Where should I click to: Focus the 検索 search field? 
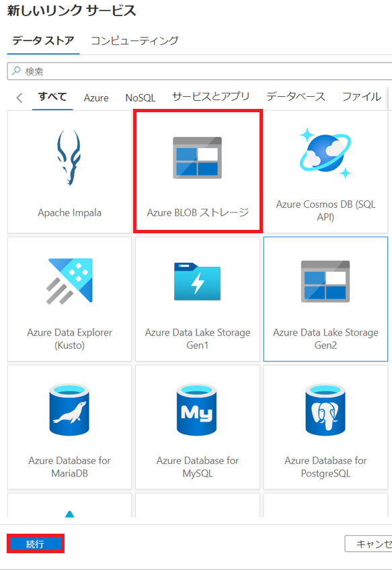[x=200, y=71]
